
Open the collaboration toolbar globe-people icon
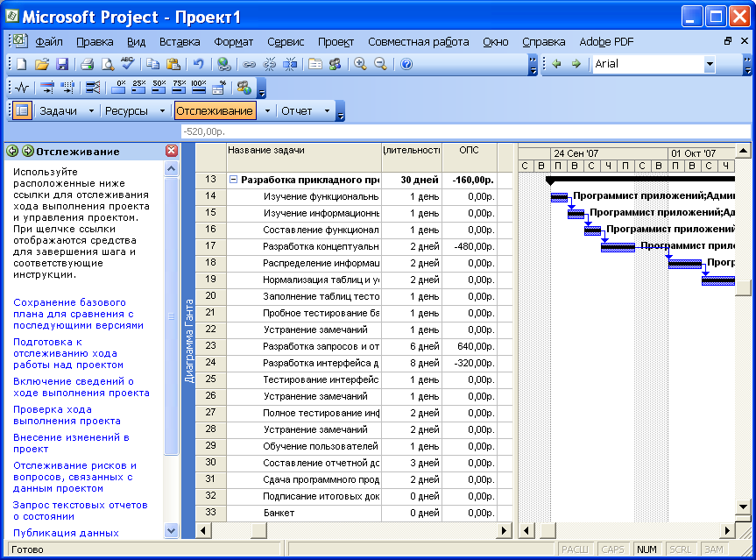244,88
